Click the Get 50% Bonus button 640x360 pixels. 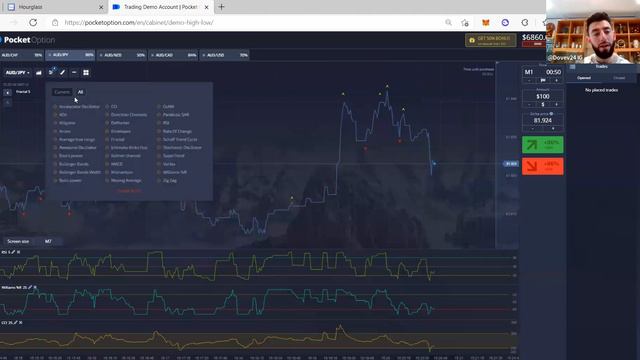(491, 40)
